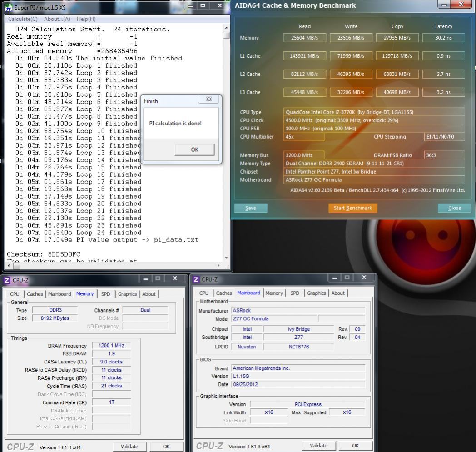Click Super PI horizontal scrollbar right arrow
476x452 pixels.
(218, 266)
